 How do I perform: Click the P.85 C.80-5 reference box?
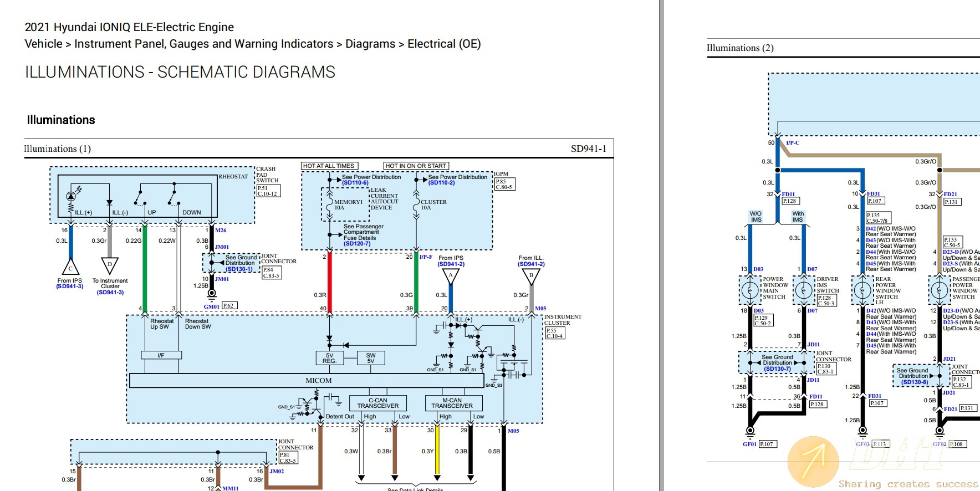click(505, 184)
